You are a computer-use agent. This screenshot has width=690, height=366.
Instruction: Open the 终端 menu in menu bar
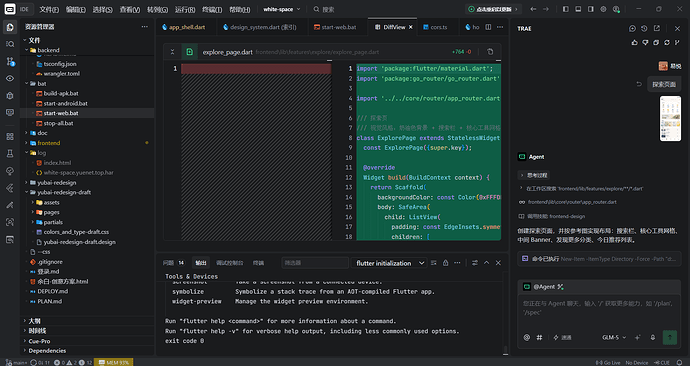tap(212, 10)
